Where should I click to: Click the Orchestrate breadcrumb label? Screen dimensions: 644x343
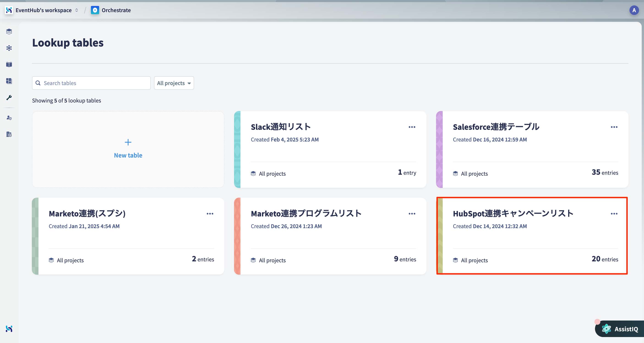[x=116, y=10]
